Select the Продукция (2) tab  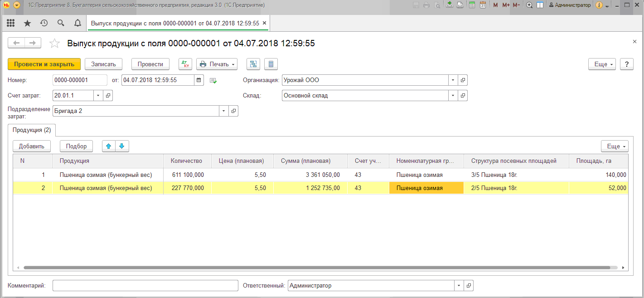pos(32,130)
